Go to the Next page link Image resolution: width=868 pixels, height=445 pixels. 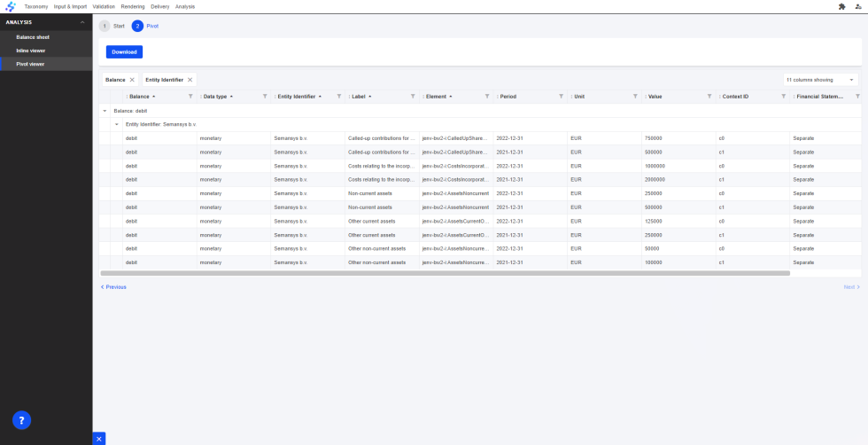coord(850,287)
